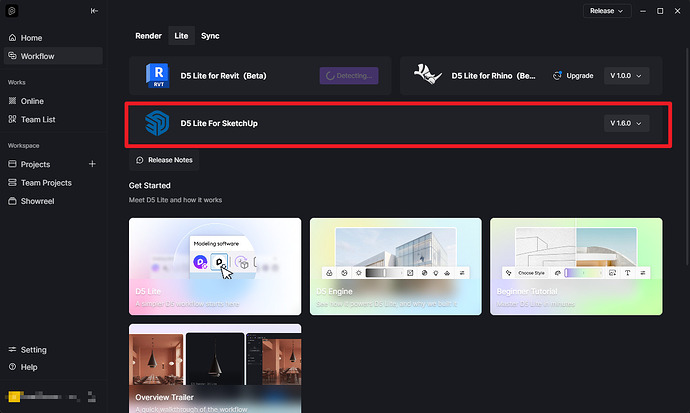Close the D5 window
Image resolution: width=690 pixels, height=413 pixels.
(677, 11)
